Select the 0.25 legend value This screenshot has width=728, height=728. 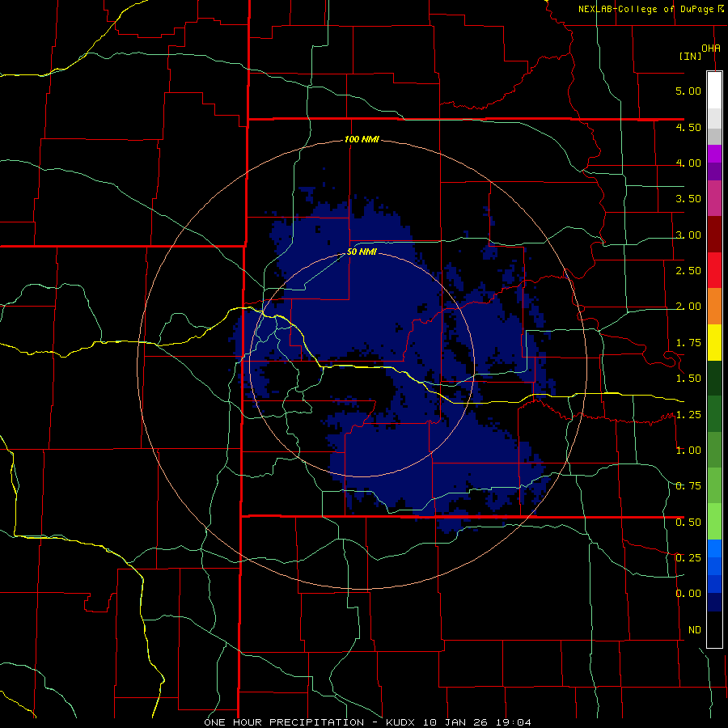688,558
